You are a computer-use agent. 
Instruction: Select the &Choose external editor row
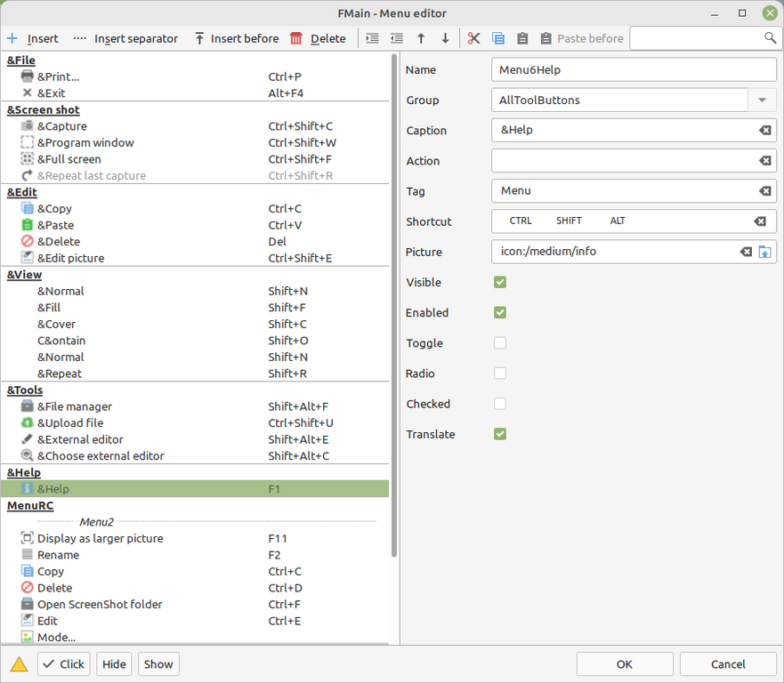[195, 455]
